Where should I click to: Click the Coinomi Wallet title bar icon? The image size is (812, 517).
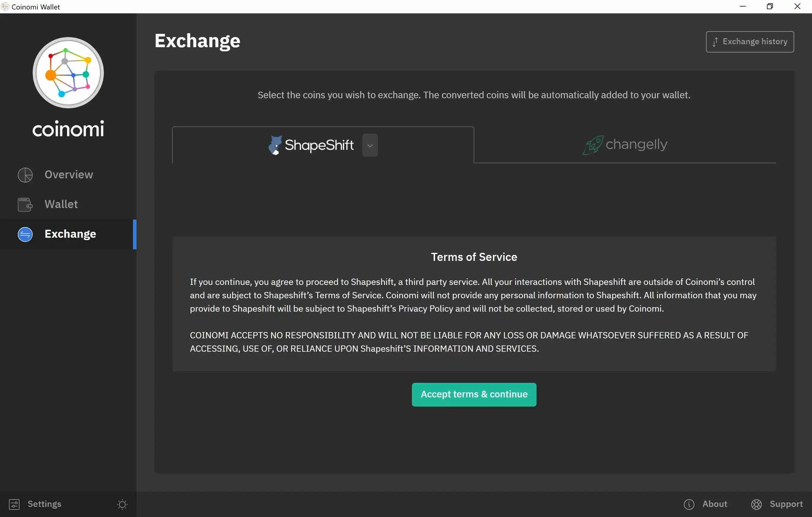point(5,7)
